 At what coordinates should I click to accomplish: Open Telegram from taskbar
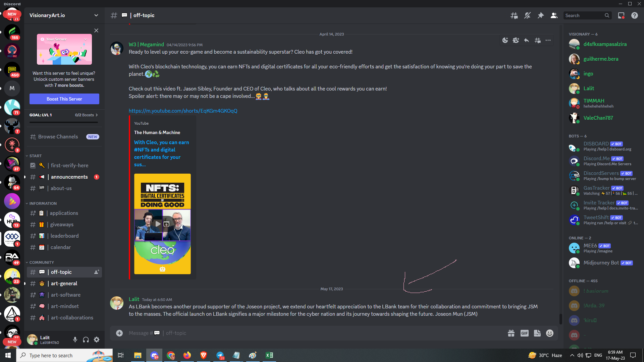[x=220, y=355]
